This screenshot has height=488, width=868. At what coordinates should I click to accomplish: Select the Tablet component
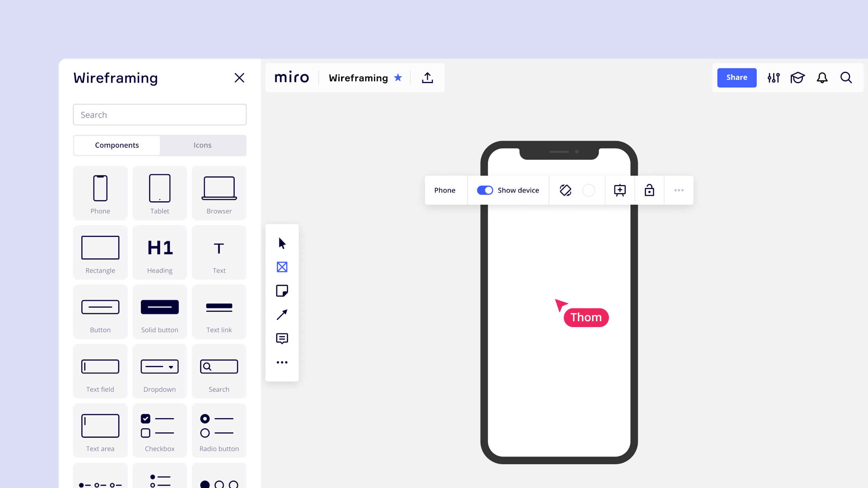160,193
